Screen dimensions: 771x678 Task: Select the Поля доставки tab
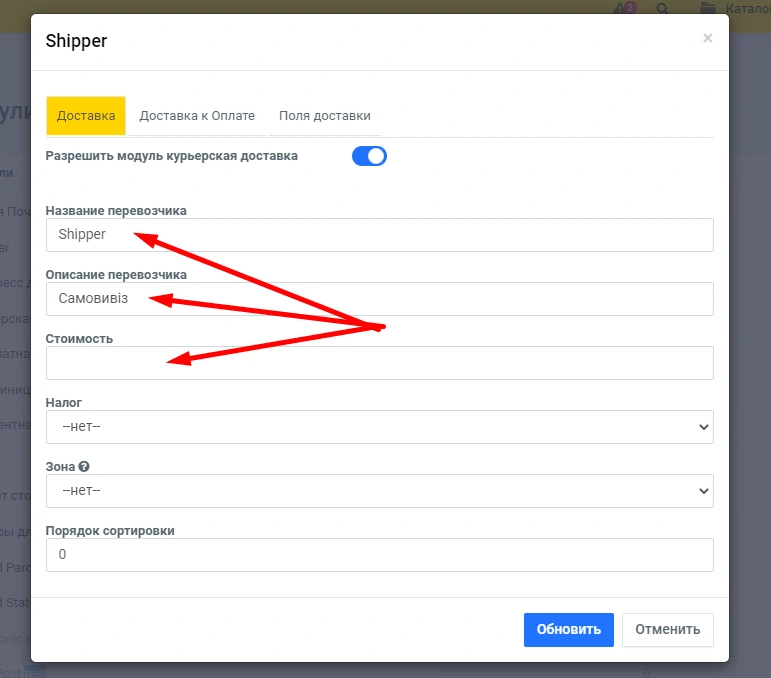tap(325, 116)
